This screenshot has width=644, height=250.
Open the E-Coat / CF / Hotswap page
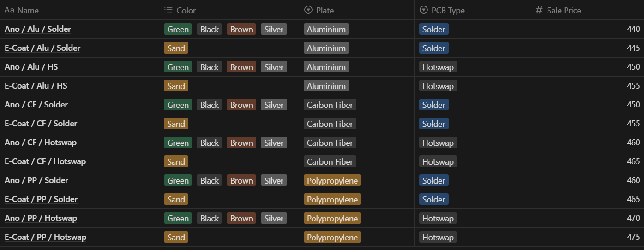pyautogui.click(x=45, y=161)
